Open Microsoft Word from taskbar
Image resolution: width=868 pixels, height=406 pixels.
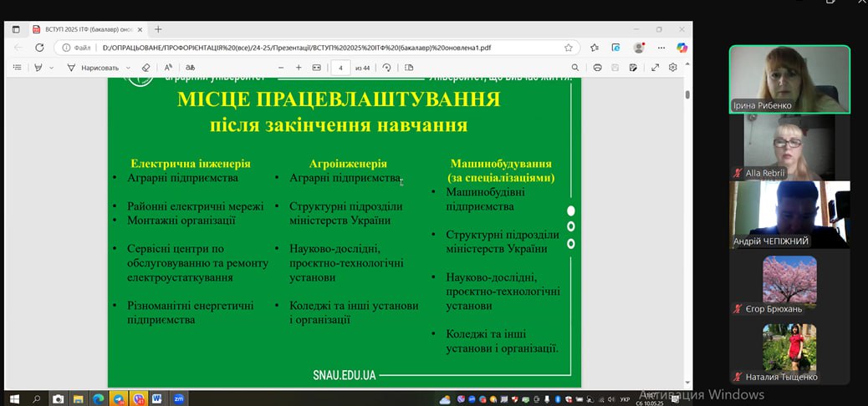pos(157,398)
